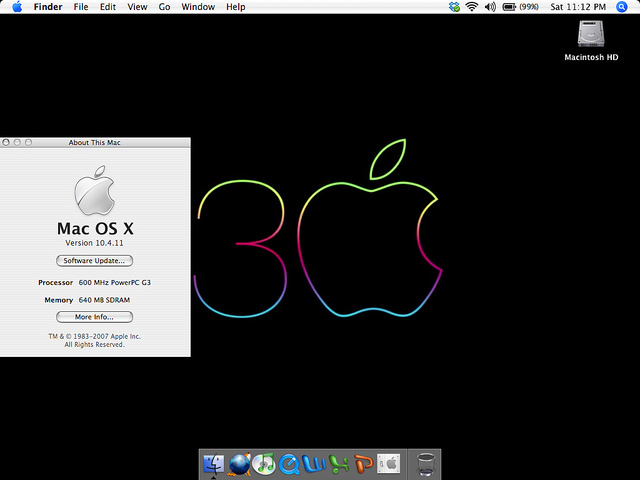Viewport: 640px width, 480px height.
Task: Click the About This Mac title bar
Action: [95, 142]
